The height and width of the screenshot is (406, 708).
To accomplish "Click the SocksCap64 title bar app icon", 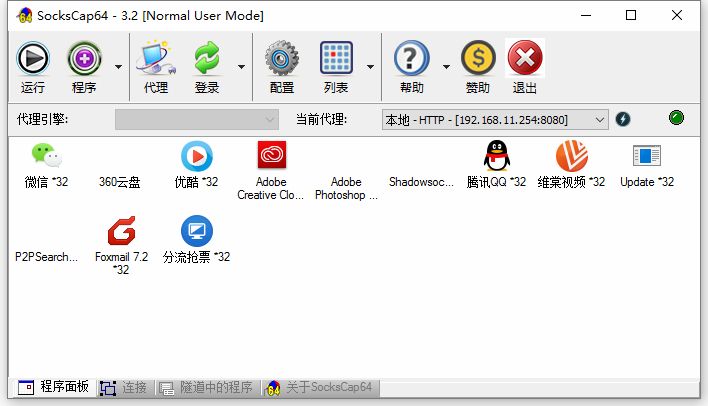I will [x=25, y=16].
